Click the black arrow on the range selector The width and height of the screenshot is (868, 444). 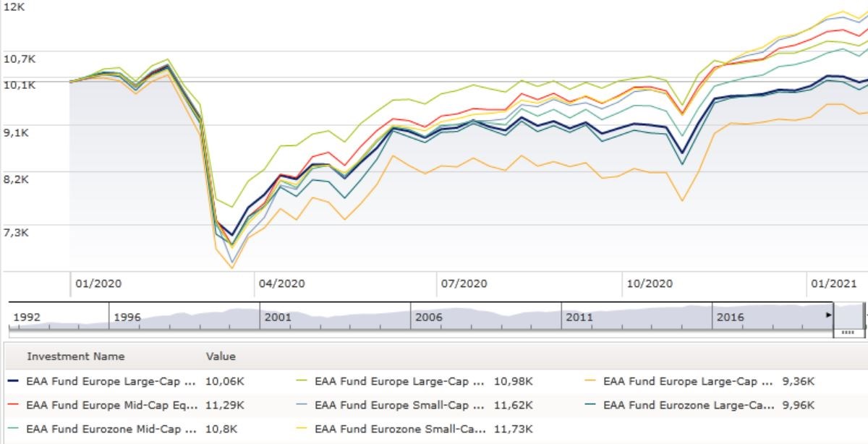(x=829, y=316)
